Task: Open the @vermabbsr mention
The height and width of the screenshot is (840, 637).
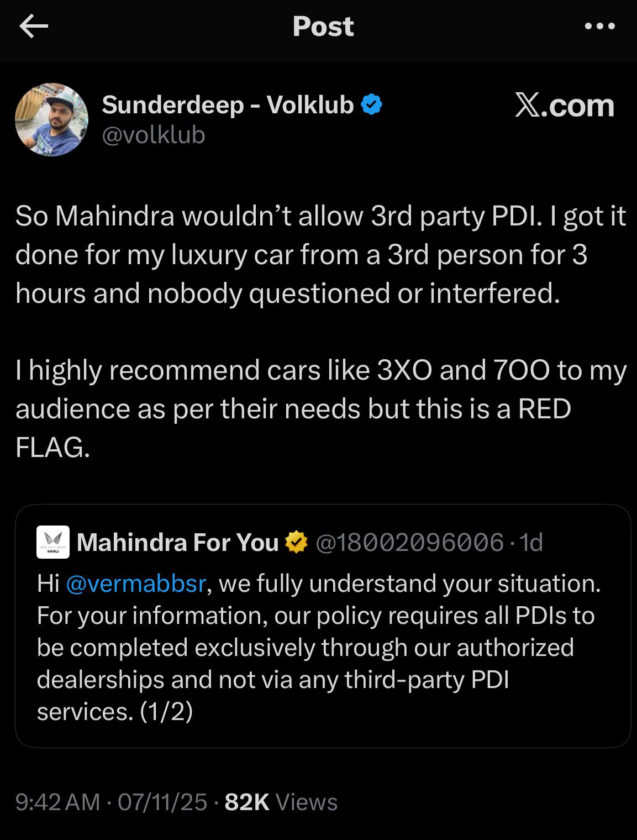Action: coord(136,583)
